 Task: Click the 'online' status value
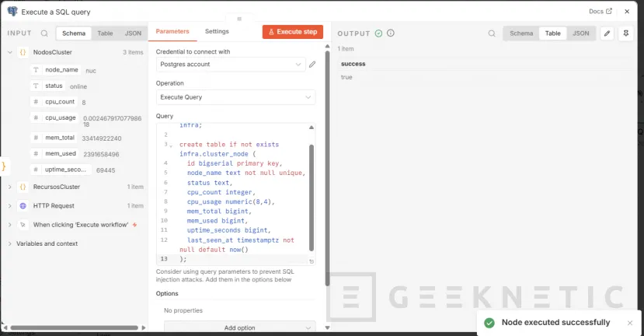pos(78,86)
